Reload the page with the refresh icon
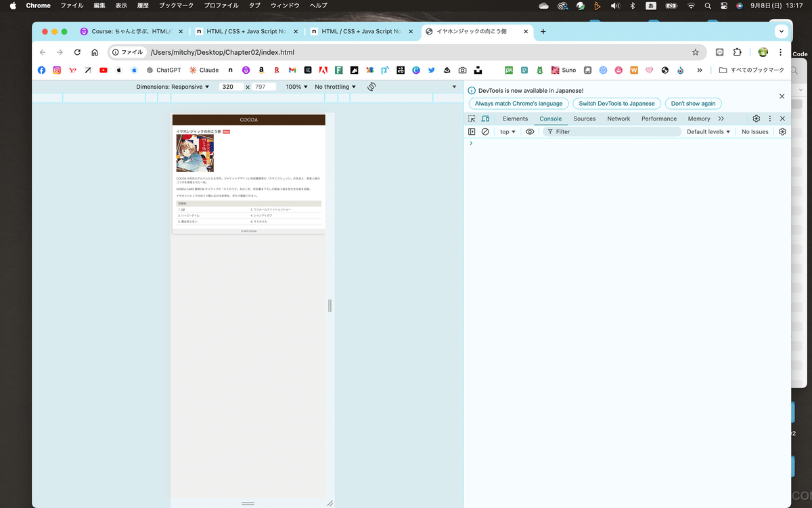 tap(77, 52)
